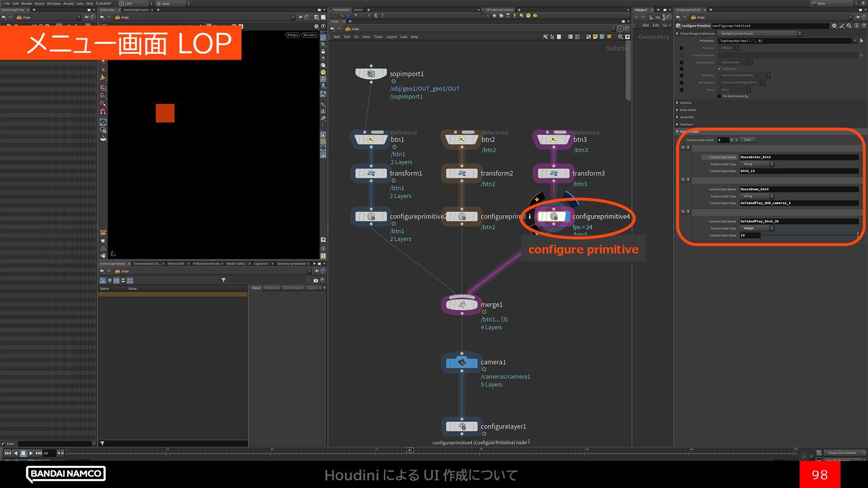Open the Labs menu in main menubar
Screen dimensions: 868x488
80,3
